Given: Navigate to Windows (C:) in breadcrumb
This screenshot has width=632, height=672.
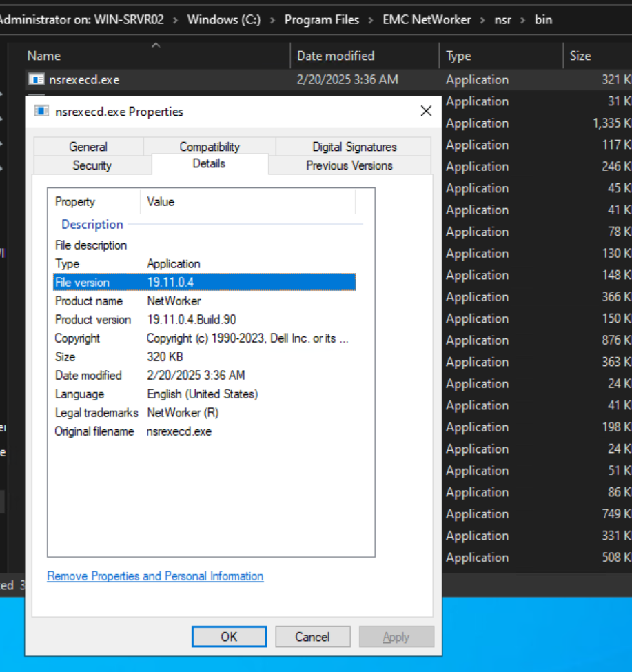Looking at the screenshot, I should [224, 20].
